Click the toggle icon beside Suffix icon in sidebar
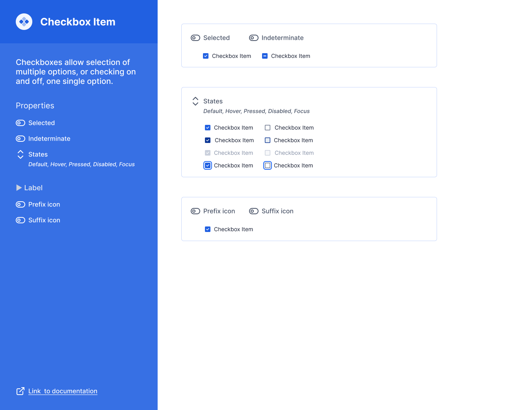The height and width of the screenshot is (410, 532). pyautogui.click(x=20, y=220)
